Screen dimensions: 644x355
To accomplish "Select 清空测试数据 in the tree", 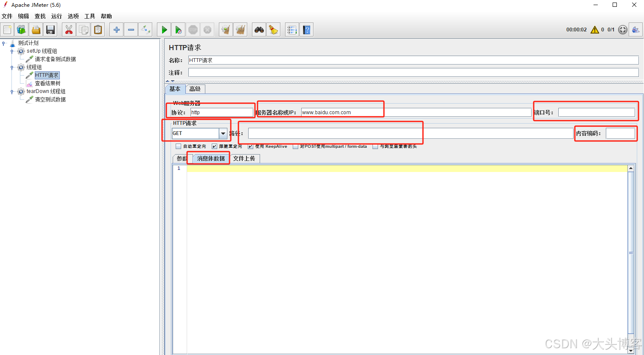I will pos(50,99).
